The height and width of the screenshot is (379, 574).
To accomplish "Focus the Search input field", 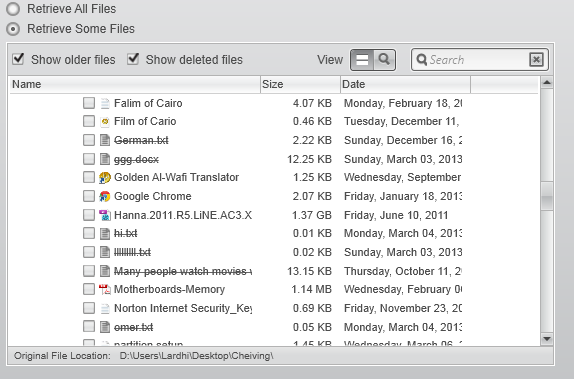I will [x=478, y=60].
